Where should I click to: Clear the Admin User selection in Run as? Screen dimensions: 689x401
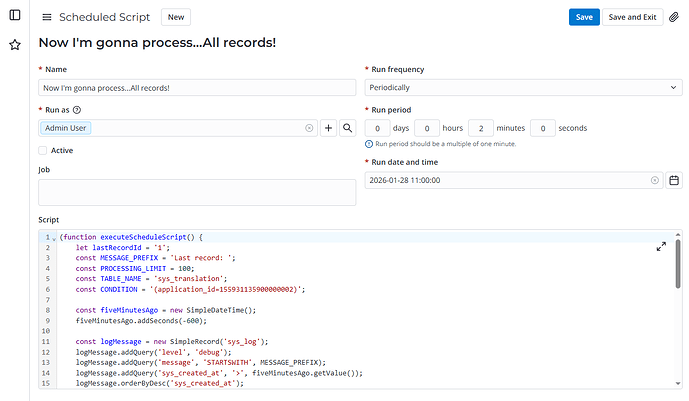click(x=309, y=128)
